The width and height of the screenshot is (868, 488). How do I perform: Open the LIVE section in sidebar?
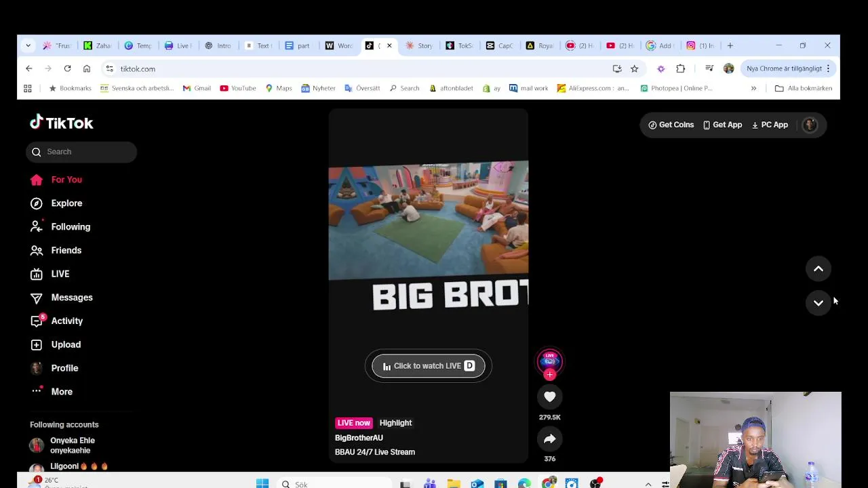click(x=50, y=274)
